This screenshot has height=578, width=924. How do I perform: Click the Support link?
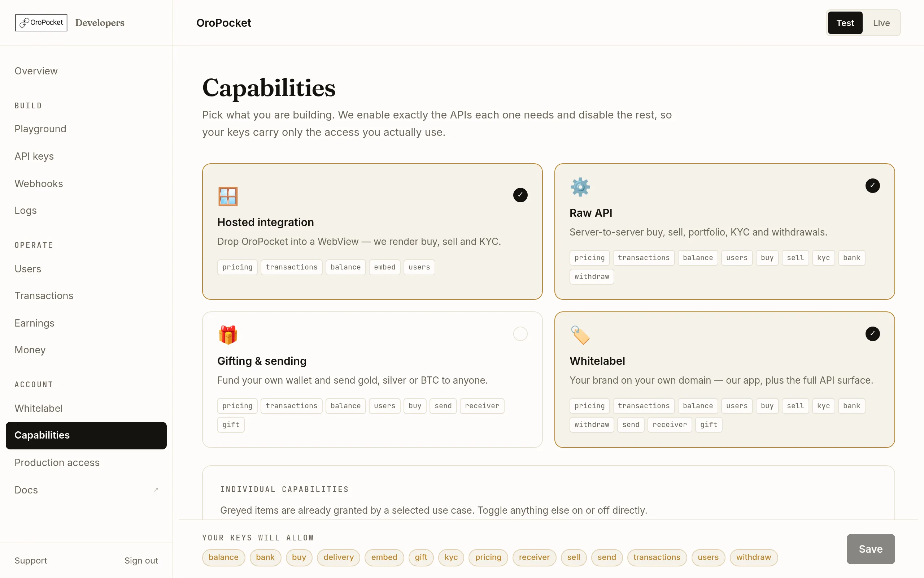click(x=31, y=560)
